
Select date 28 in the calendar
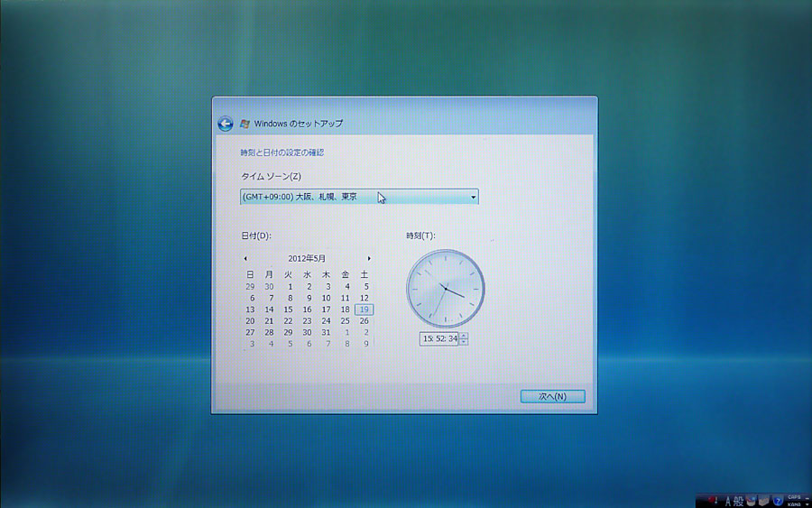click(x=269, y=332)
